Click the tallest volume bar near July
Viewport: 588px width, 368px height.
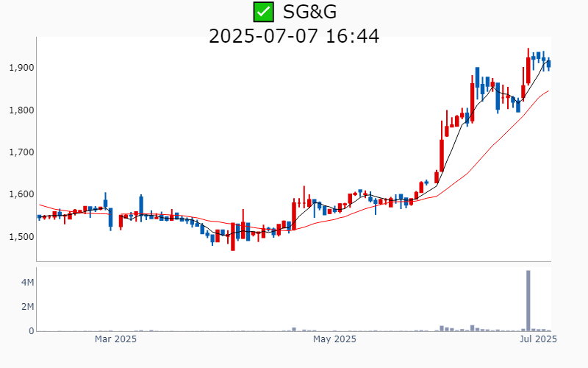click(528, 301)
